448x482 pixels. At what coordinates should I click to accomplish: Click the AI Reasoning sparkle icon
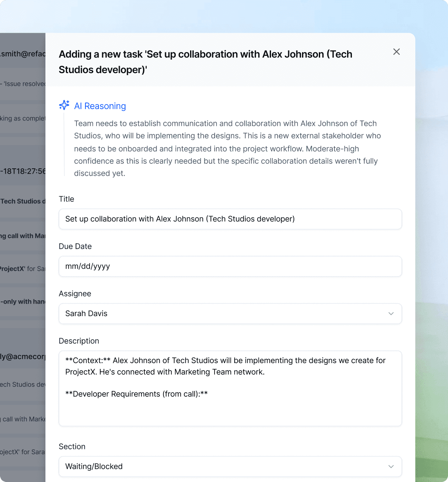point(64,105)
